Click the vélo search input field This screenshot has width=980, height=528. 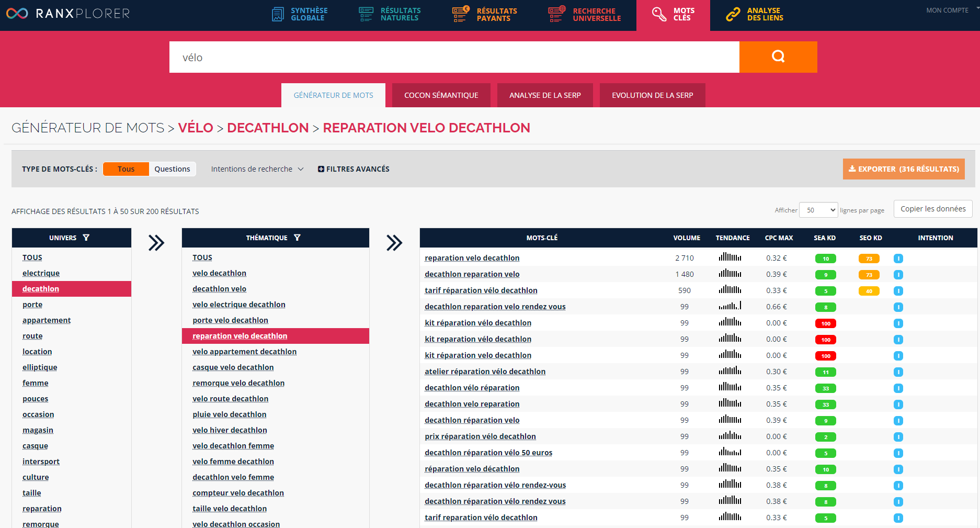coord(454,57)
